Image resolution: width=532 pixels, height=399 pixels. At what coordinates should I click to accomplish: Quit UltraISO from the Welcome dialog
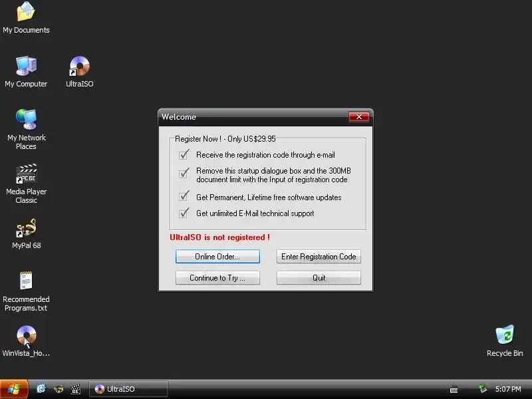coord(319,278)
